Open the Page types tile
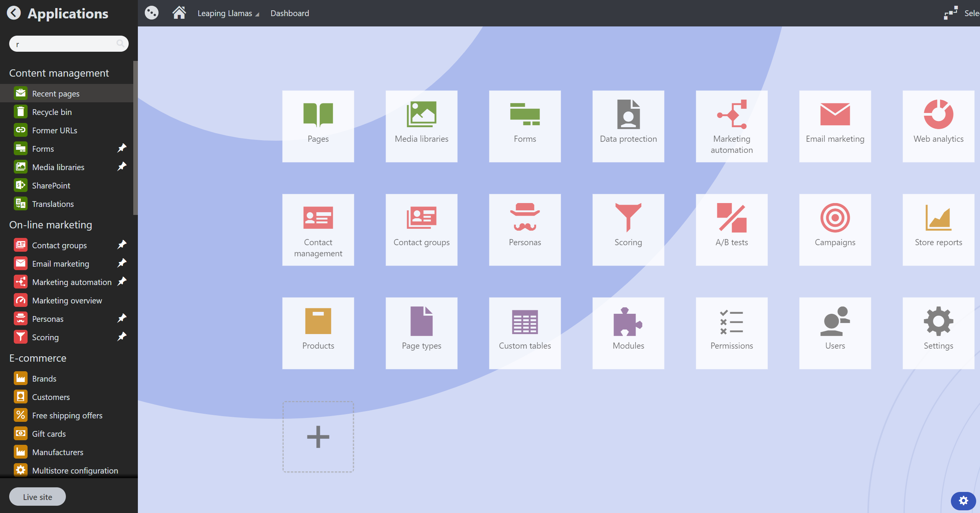Viewport: 980px width, 513px height. [421, 333]
